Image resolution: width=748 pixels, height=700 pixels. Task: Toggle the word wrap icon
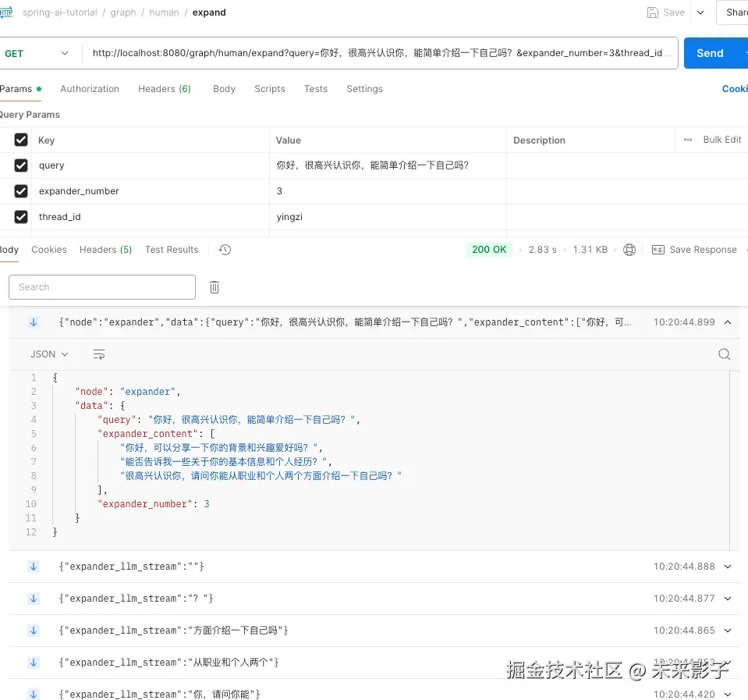(99, 354)
